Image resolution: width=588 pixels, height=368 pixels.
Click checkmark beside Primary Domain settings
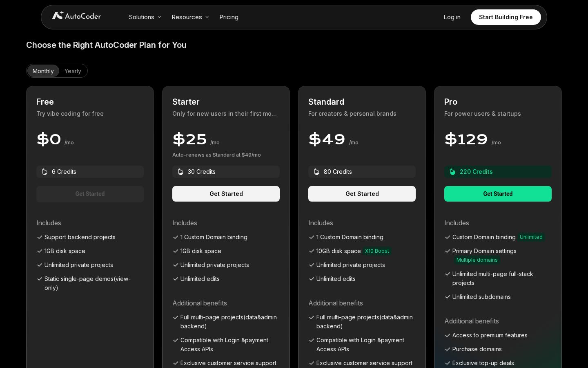pos(448,251)
